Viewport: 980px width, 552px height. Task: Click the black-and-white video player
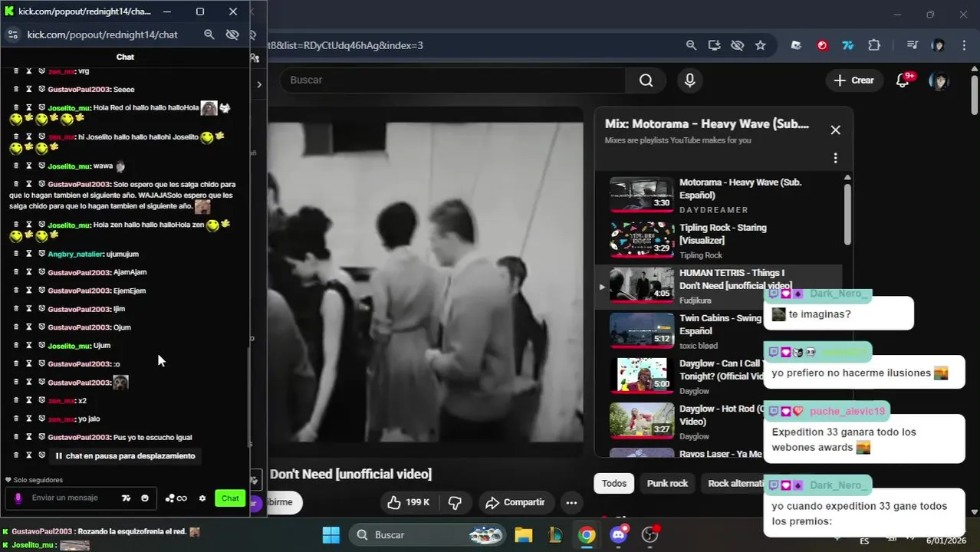coord(426,282)
